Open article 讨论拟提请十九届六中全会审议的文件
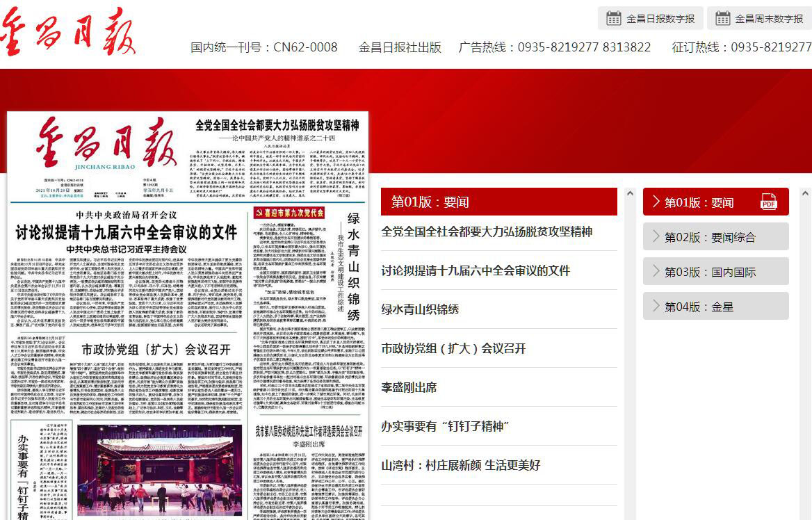 pyautogui.click(x=476, y=270)
